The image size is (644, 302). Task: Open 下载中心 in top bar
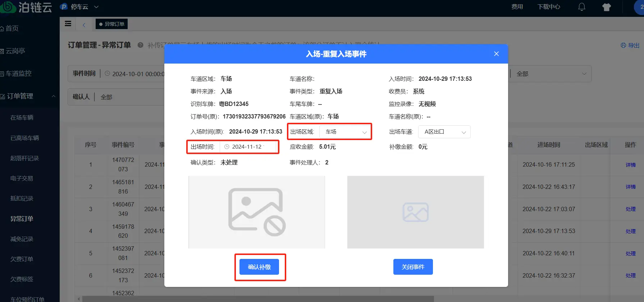(x=548, y=7)
